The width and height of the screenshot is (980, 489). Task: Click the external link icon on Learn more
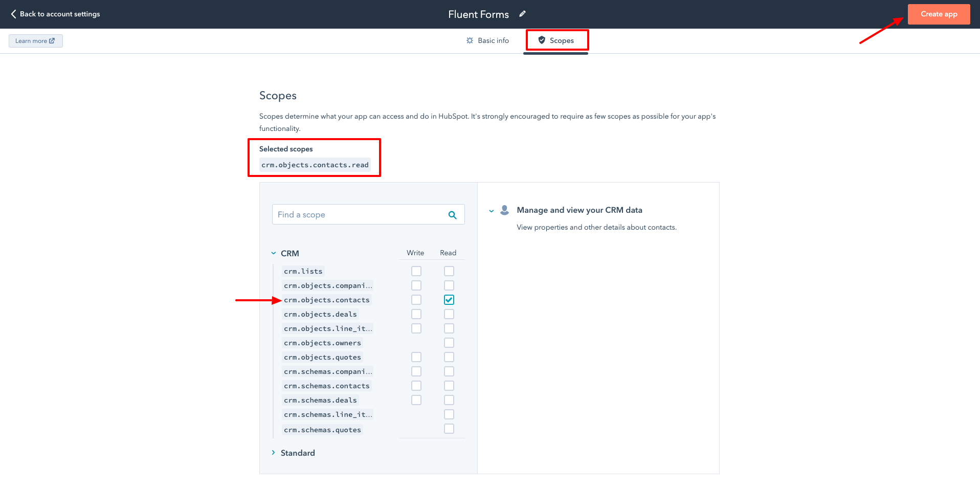(52, 41)
